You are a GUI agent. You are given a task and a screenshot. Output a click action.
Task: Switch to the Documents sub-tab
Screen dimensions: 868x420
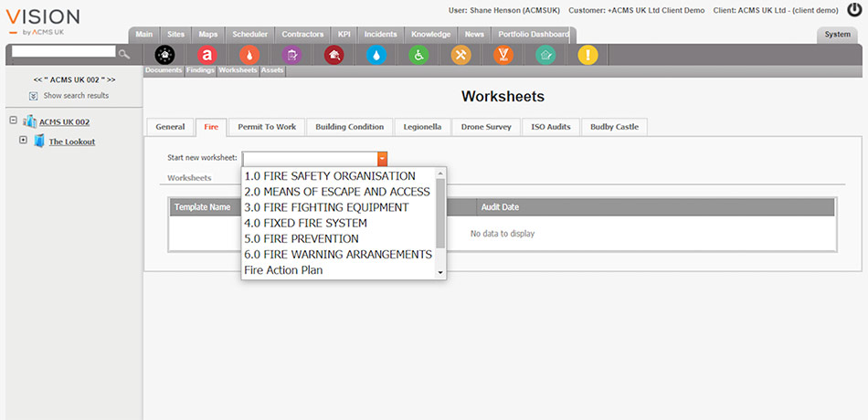[164, 71]
